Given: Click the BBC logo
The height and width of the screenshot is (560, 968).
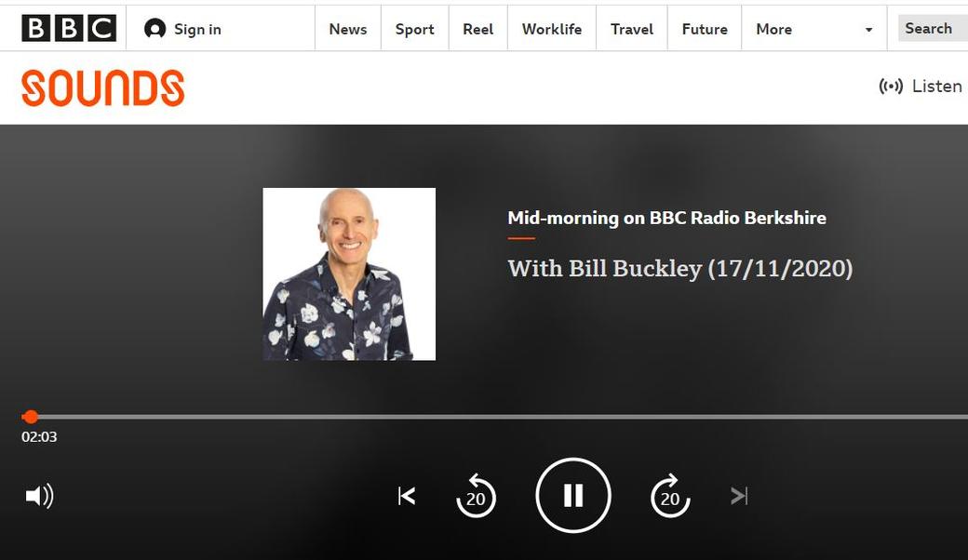Looking at the screenshot, I should 69,29.
